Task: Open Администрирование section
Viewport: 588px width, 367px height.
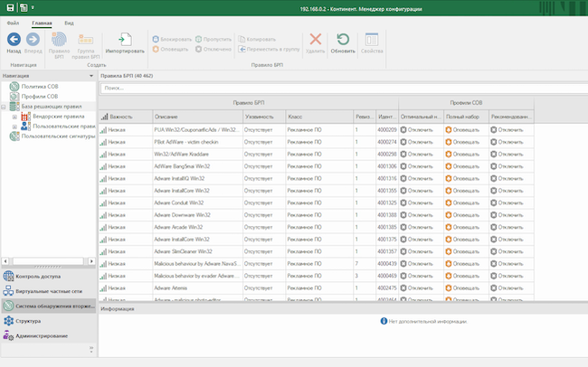Action: [x=40, y=335]
